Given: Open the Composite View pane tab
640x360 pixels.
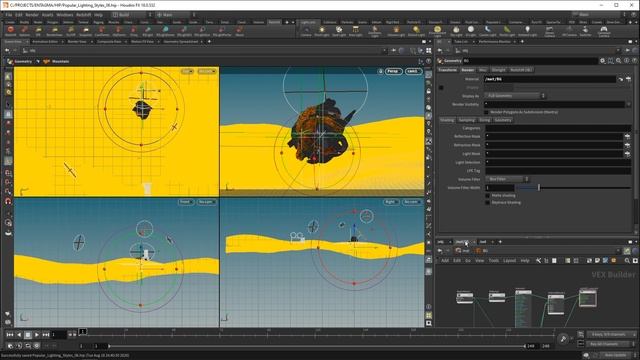Looking at the screenshot, I should (x=109, y=42).
